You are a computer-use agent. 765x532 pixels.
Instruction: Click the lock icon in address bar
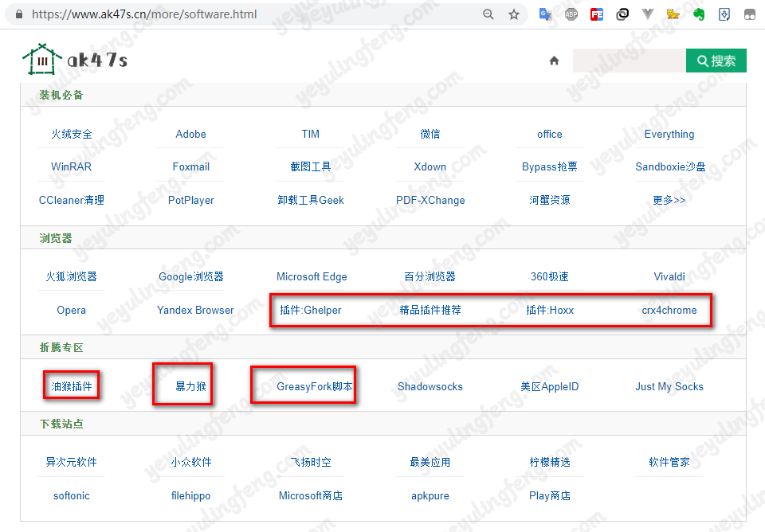point(19,14)
